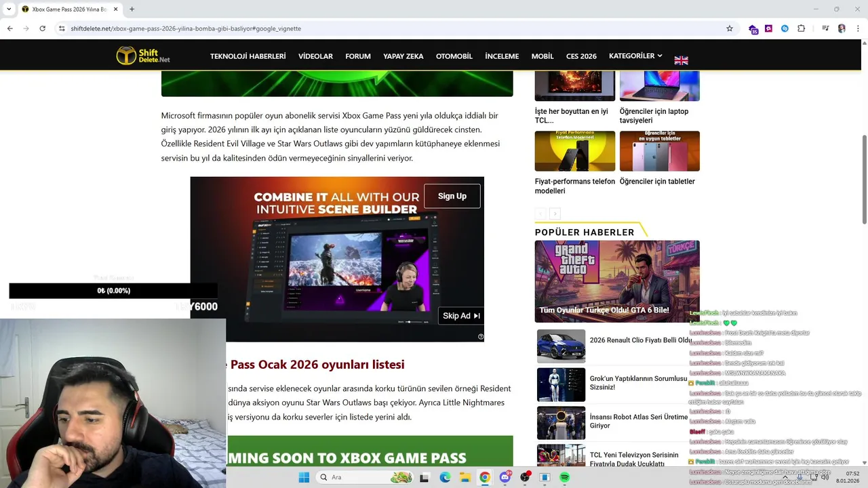Switch language via the UK flag icon

pyautogui.click(x=681, y=60)
